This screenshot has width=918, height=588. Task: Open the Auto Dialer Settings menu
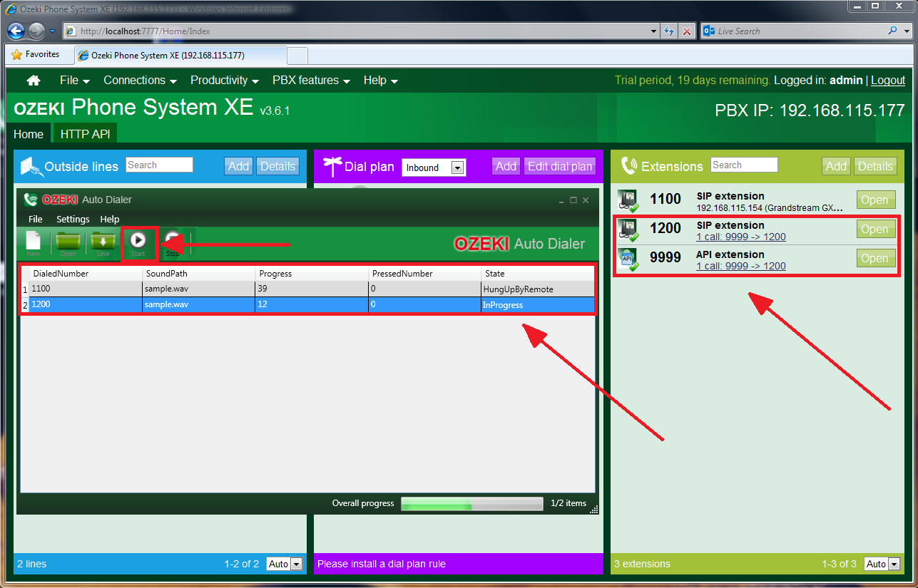pyautogui.click(x=73, y=220)
